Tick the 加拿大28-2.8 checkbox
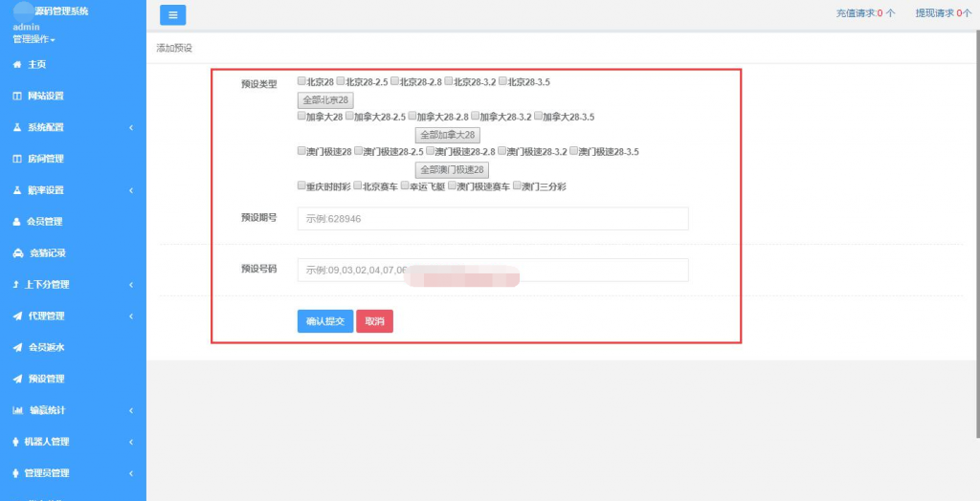 pyautogui.click(x=412, y=116)
